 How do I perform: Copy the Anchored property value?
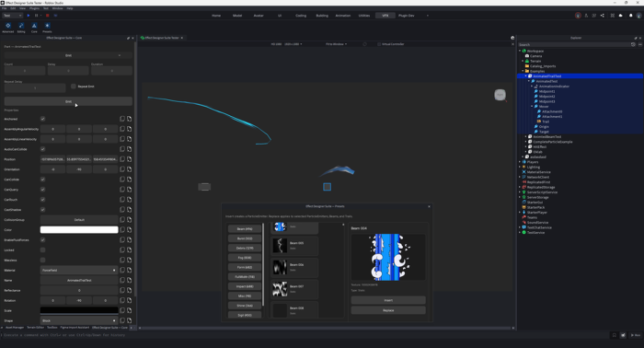[x=122, y=119]
